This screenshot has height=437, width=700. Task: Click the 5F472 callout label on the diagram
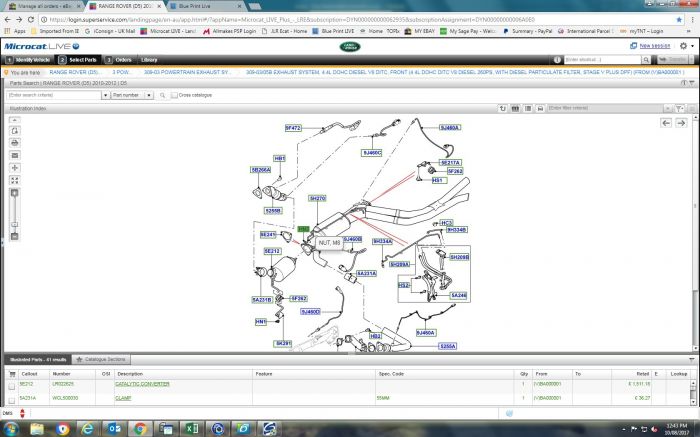click(x=293, y=128)
